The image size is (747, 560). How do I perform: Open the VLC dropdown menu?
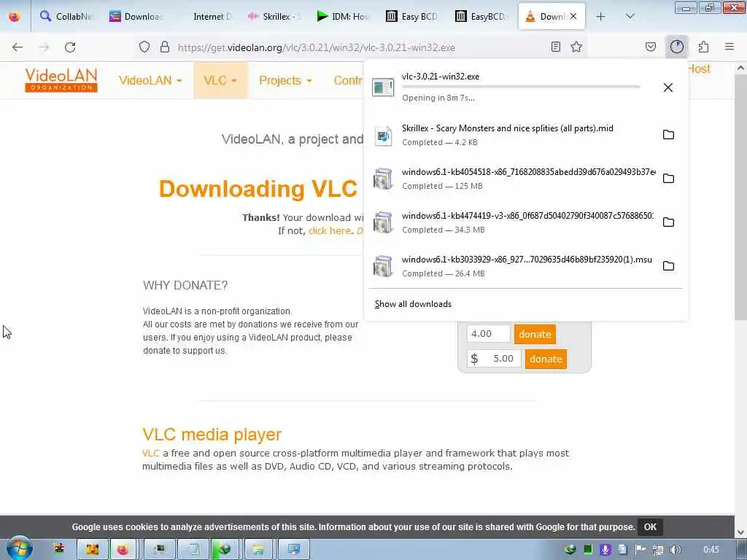[x=220, y=80]
